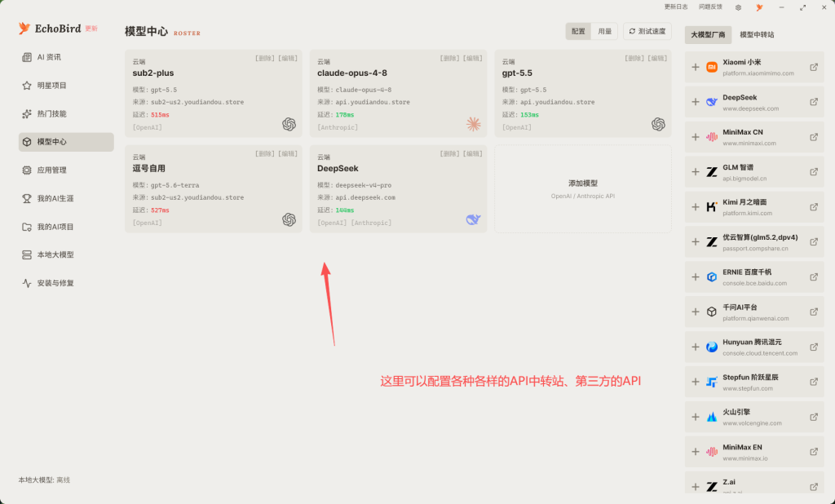Open 火山引擎 external link icon
Viewport: 835px width, 504px height.
click(x=814, y=417)
